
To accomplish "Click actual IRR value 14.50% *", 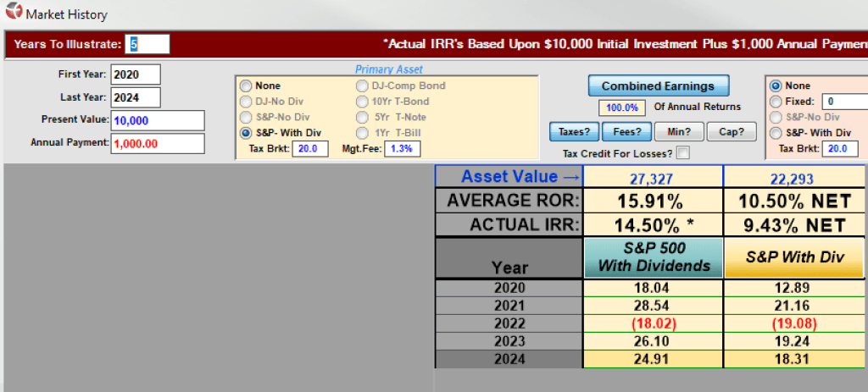I will [x=653, y=225].
